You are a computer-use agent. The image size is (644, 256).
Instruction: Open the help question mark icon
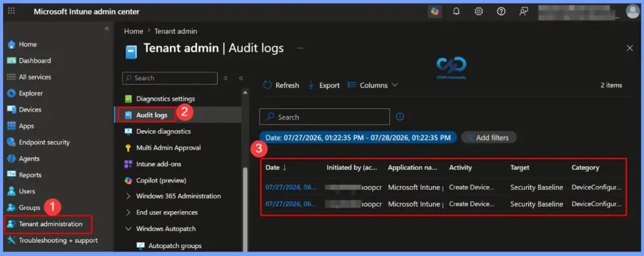pyautogui.click(x=501, y=11)
